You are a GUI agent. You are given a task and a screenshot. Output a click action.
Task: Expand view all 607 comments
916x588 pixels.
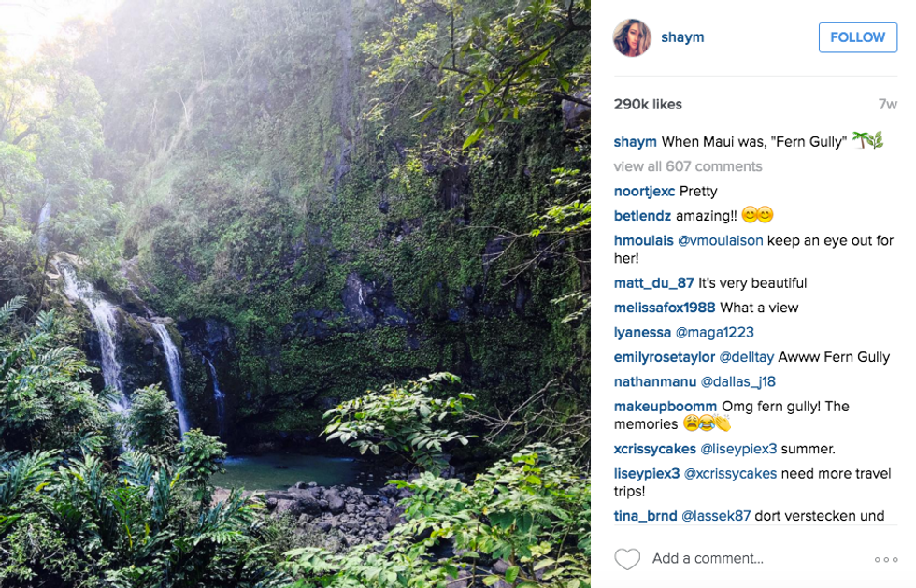[x=688, y=166]
